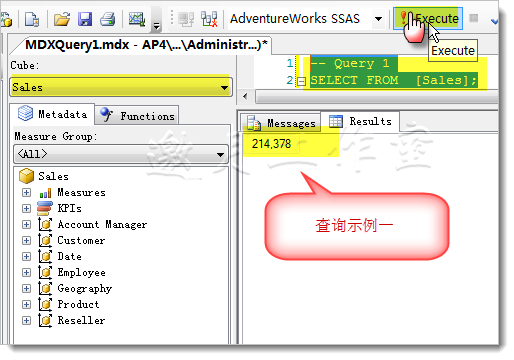
Task: Click the New Query document icon
Action: point(32,19)
